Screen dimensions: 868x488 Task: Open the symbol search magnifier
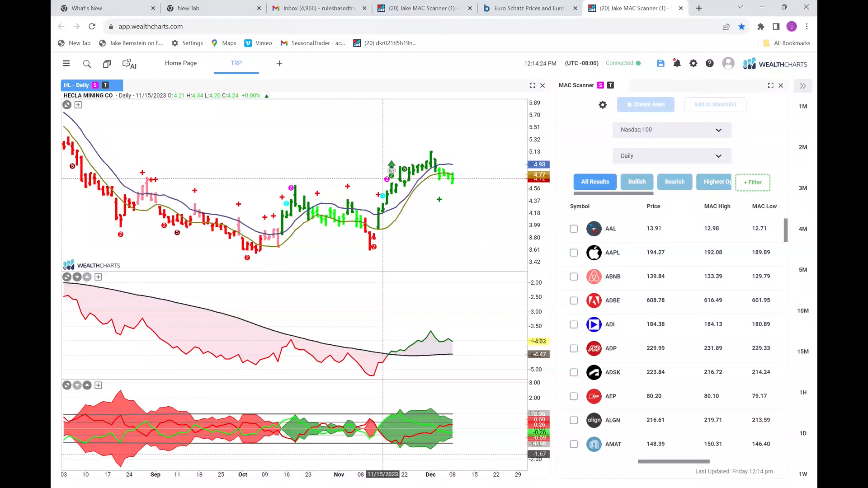[87, 64]
